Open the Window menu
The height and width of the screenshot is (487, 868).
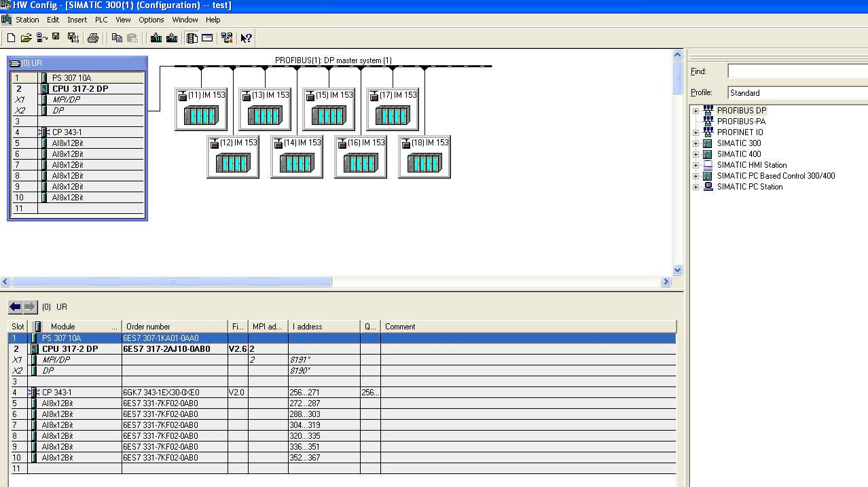(x=185, y=20)
